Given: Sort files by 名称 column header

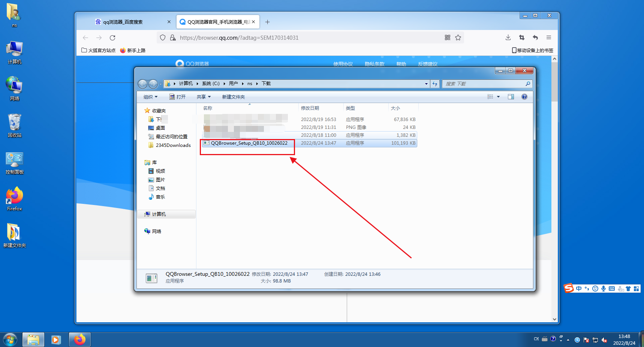Looking at the screenshot, I should coord(208,108).
